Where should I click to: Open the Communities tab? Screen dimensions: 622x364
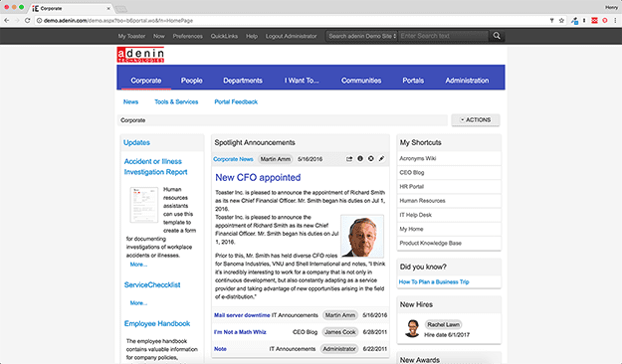point(361,81)
